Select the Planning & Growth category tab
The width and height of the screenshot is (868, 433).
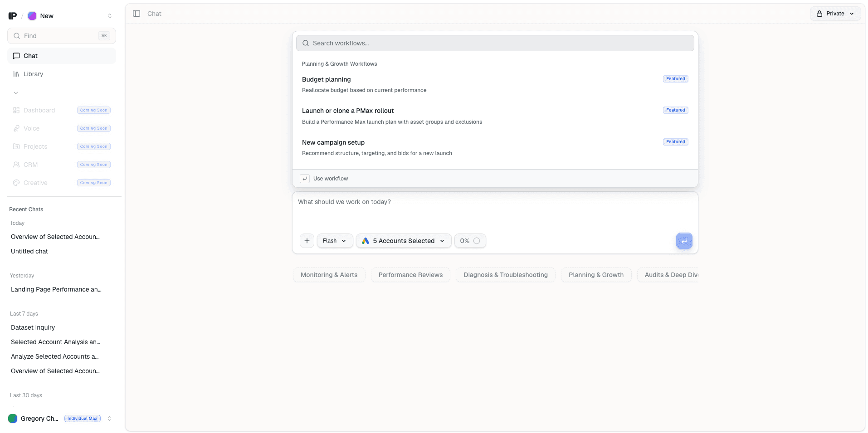point(596,275)
